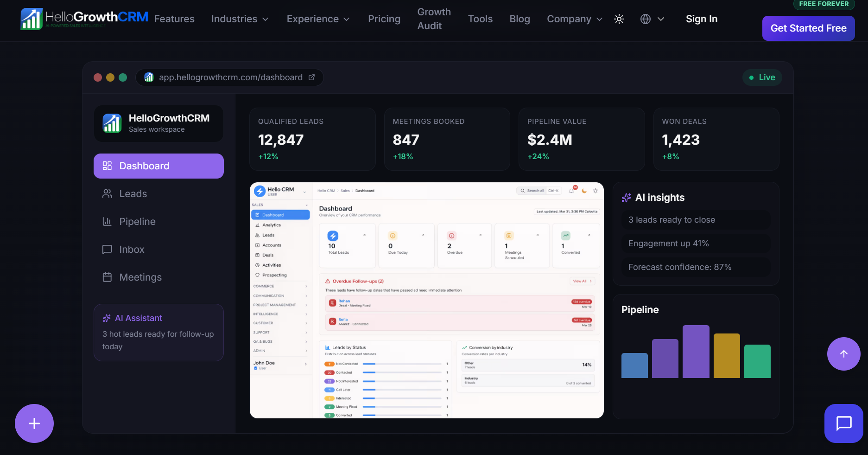Screen dimensions: 868x455
Task: Click the Meetings Booked 847 stat card
Action: click(447, 139)
